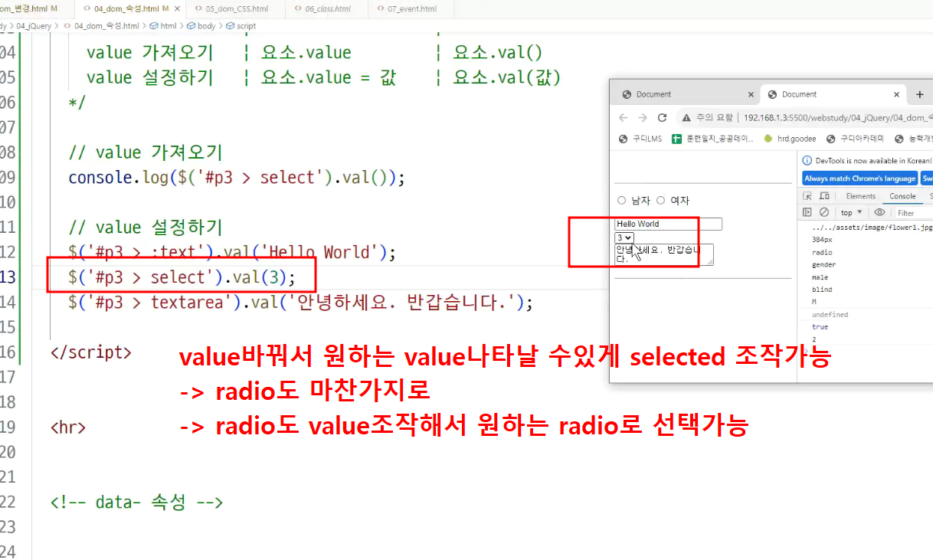This screenshot has width=933, height=560.
Task: Create live expression with eye icon
Action: click(x=879, y=212)
